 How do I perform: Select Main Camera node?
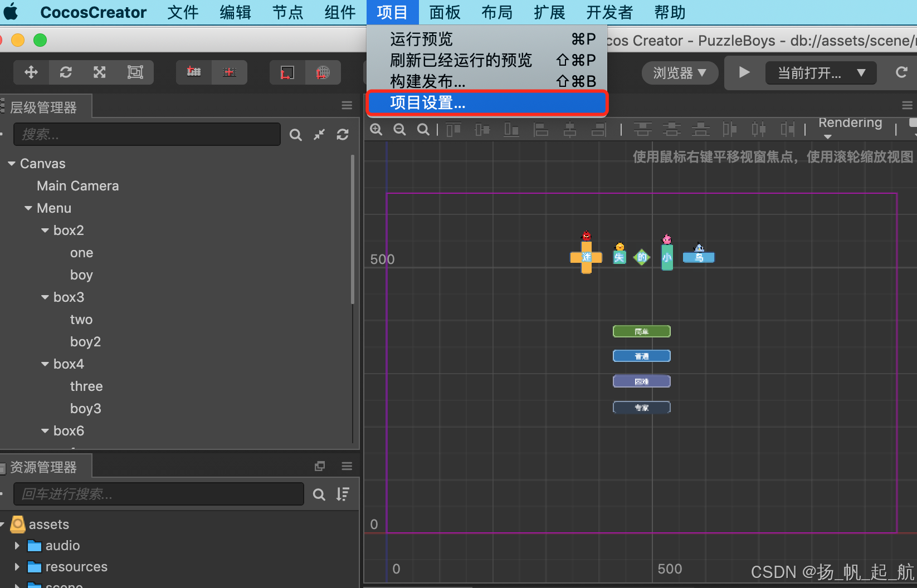coord(78,186)
